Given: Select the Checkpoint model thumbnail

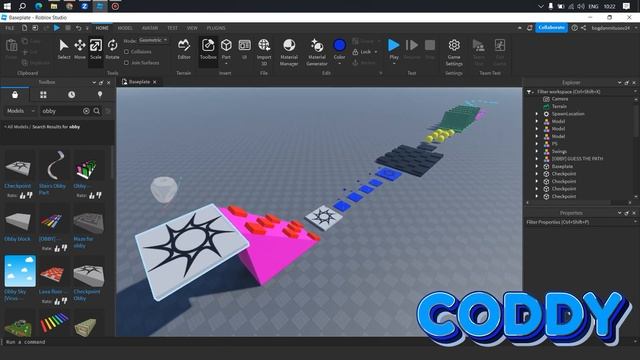Looking at the screenshot, I should tap(19, 166).
